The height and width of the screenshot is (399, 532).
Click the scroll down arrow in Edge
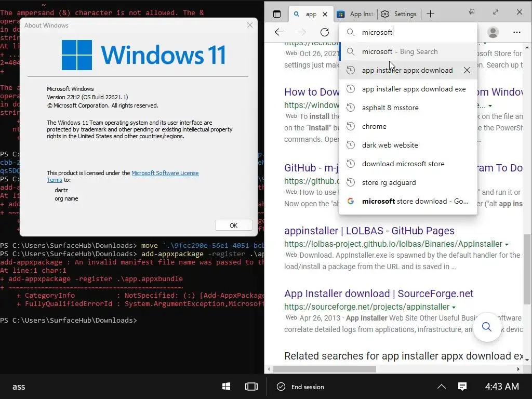(527, 360)
